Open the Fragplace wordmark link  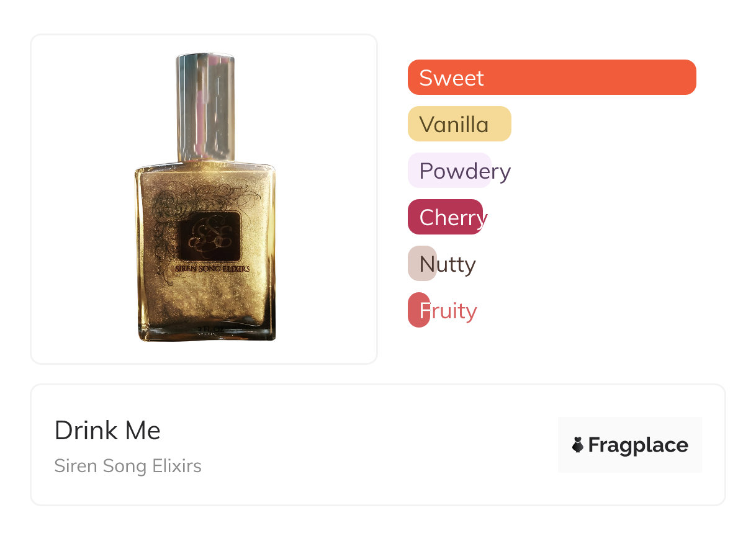click(638, 445)
